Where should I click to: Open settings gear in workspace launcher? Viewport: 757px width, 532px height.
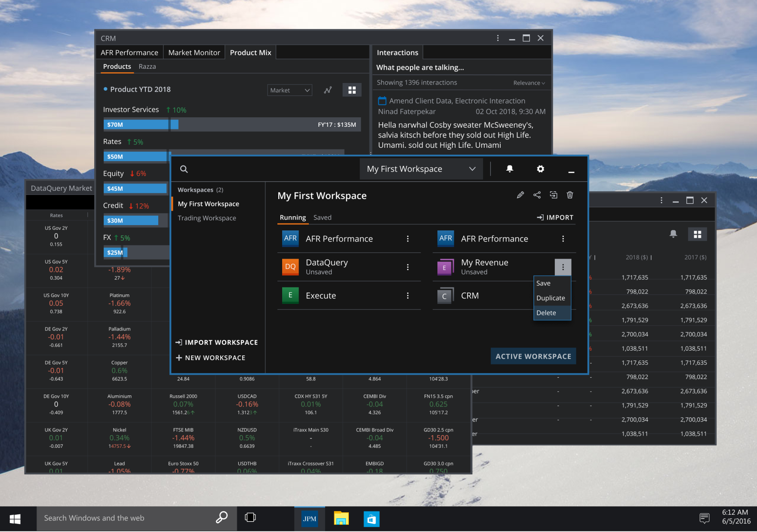[x=541, y=169]
